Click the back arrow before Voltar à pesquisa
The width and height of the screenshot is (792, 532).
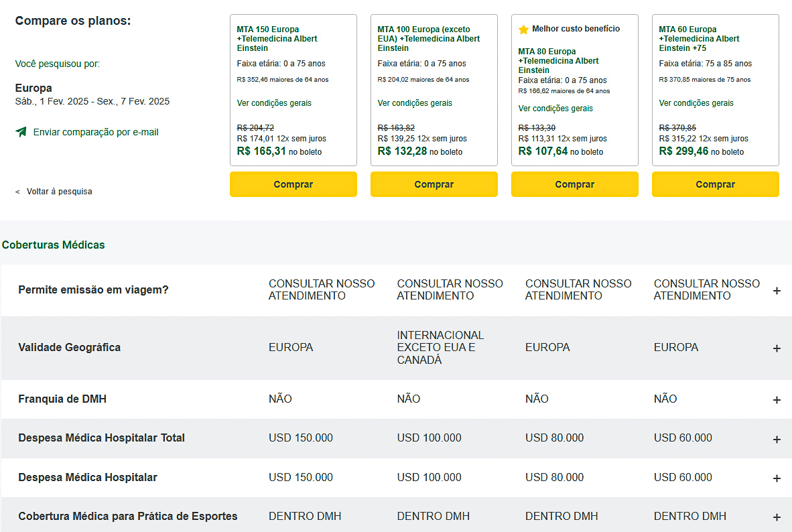(x=17, y=192)
